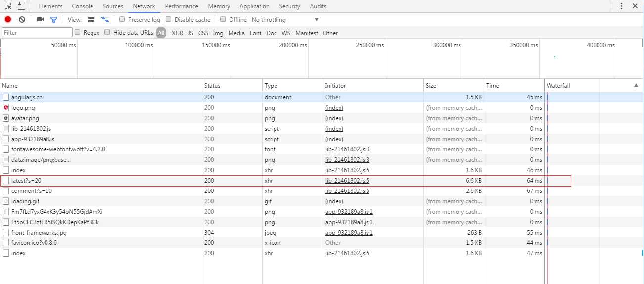The height and width of the screenshot is (284, 644).
Task: Open the DevTools three-dot menu
Action: tap(621, 6)
